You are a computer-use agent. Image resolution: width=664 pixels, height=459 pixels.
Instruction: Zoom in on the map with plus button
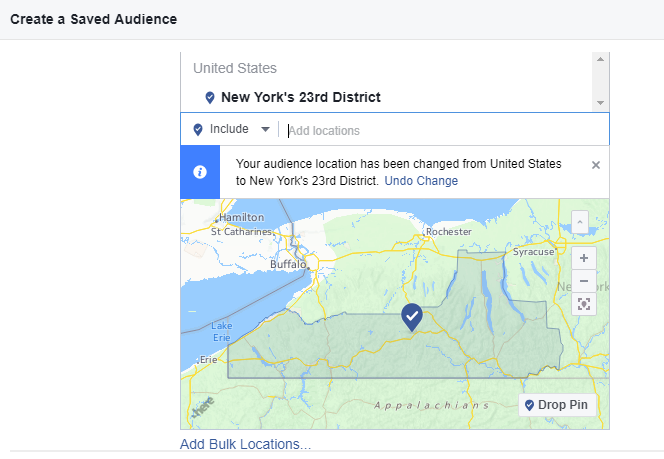click(x=584, y=257)
